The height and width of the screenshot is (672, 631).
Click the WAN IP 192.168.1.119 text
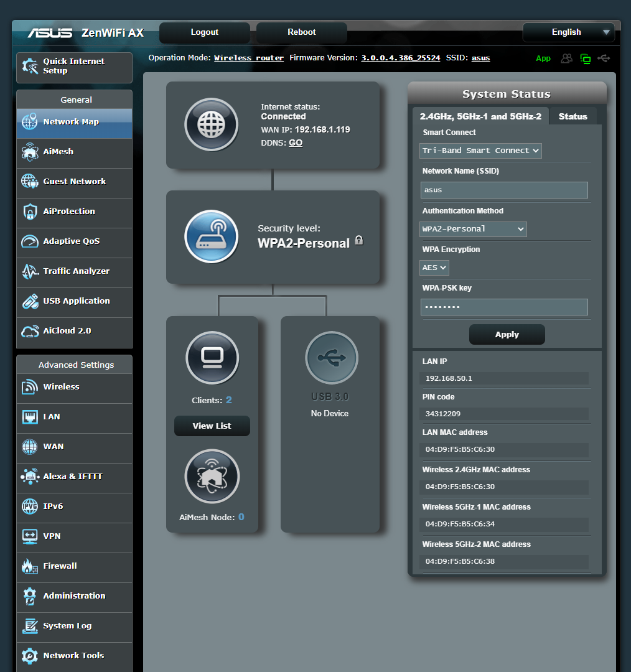(322, 130)
